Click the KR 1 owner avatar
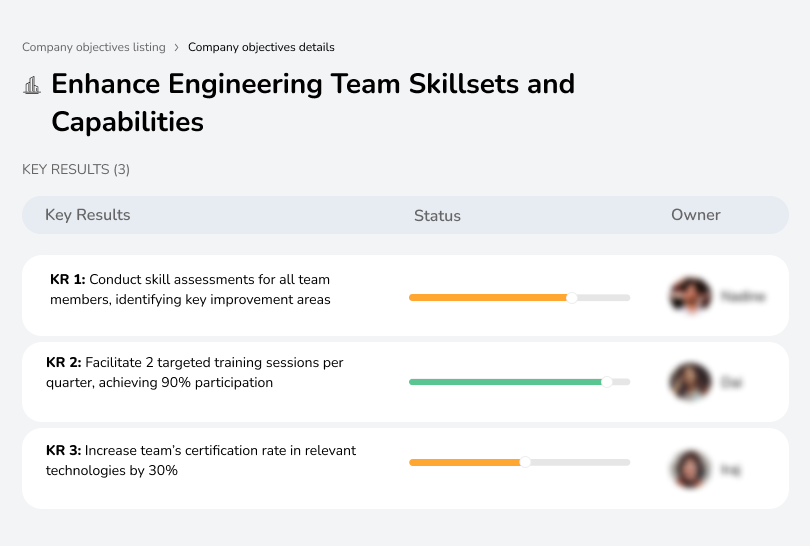The width and height of the screenshot is (810, 546). coord(689,296)
